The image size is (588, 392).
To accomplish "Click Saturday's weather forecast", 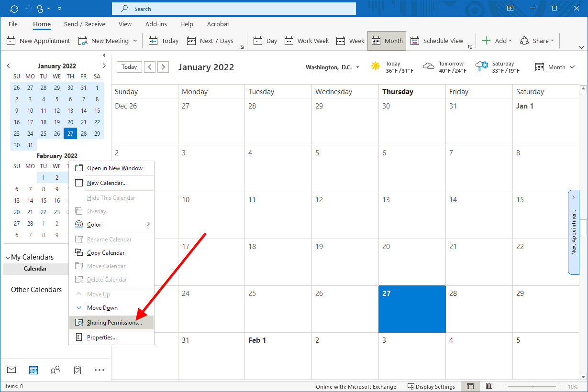I will [498, 67].
